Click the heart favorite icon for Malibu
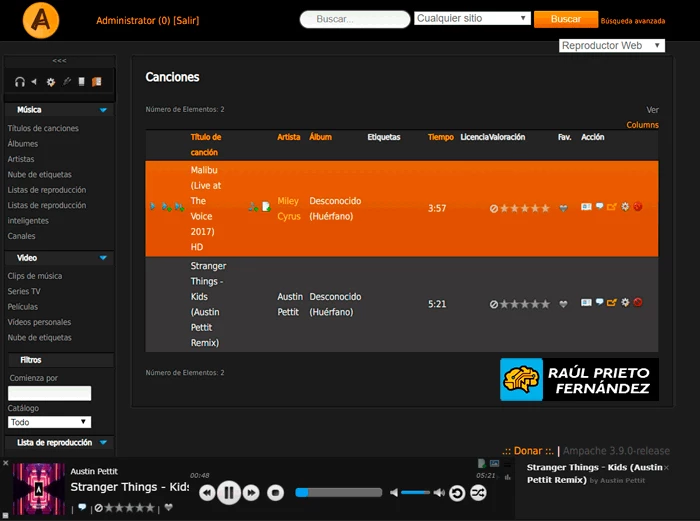This screenshot has height=521, width=700. point(564,208)
